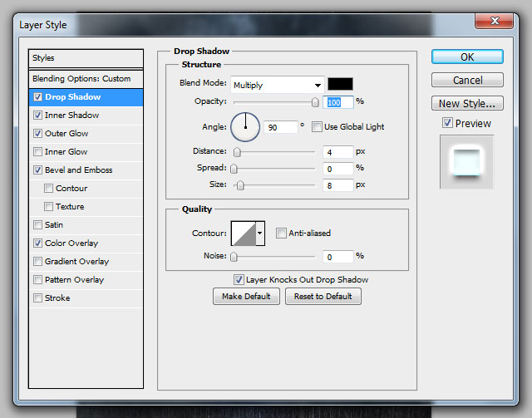The width and height of the screenshot is (532, 418).
Task: Select Styles in the left list
Action: point(86,58)
